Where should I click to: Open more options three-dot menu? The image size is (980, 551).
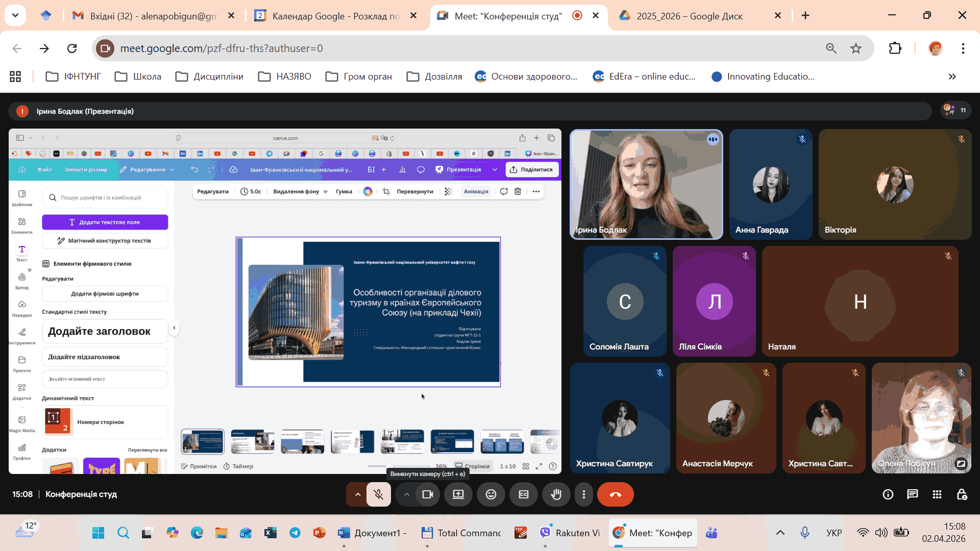[584, 494]
